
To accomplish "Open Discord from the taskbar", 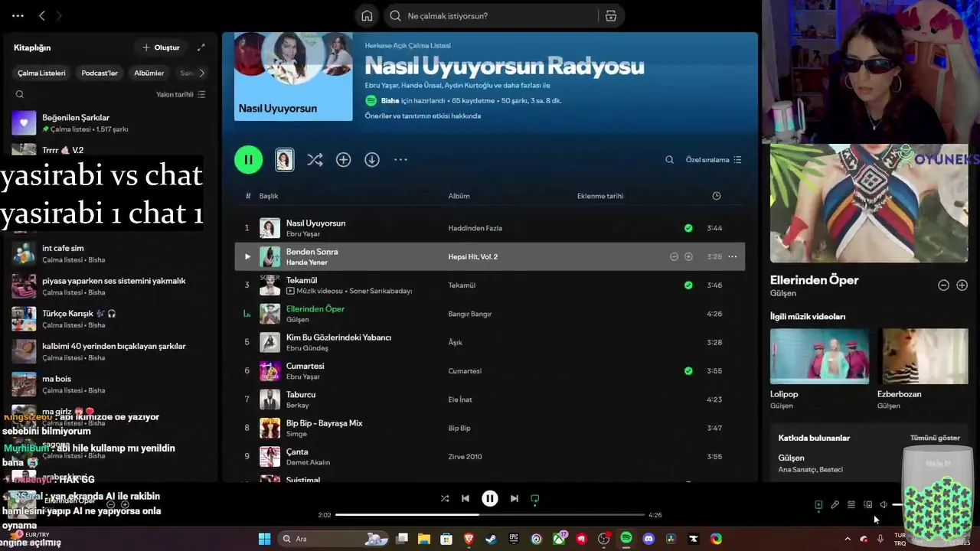I will [649, 539].
